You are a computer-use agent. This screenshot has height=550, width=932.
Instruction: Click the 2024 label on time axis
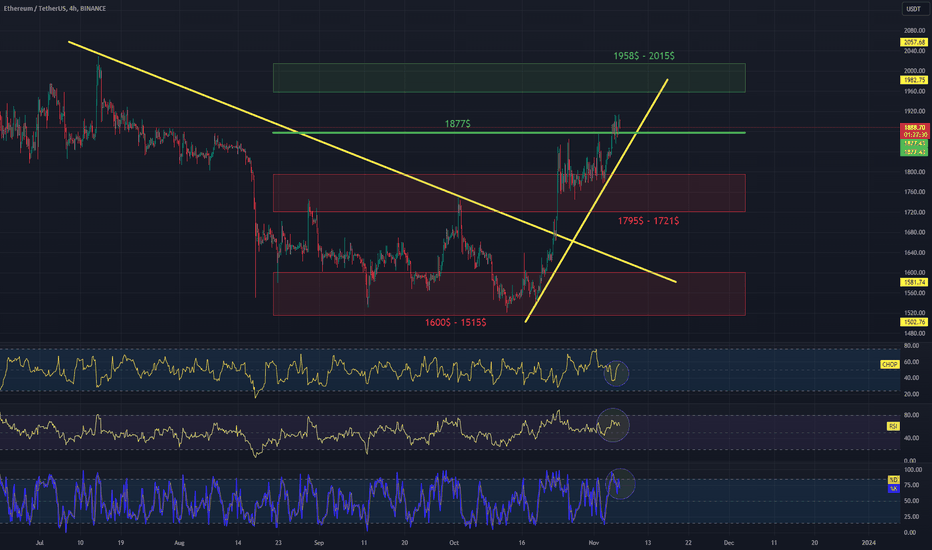click(868, 542)
